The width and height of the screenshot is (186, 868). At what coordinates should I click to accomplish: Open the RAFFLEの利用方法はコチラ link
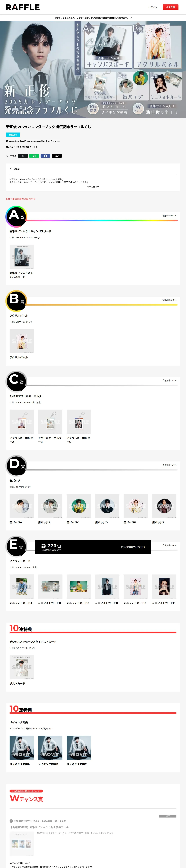[21, 199]
